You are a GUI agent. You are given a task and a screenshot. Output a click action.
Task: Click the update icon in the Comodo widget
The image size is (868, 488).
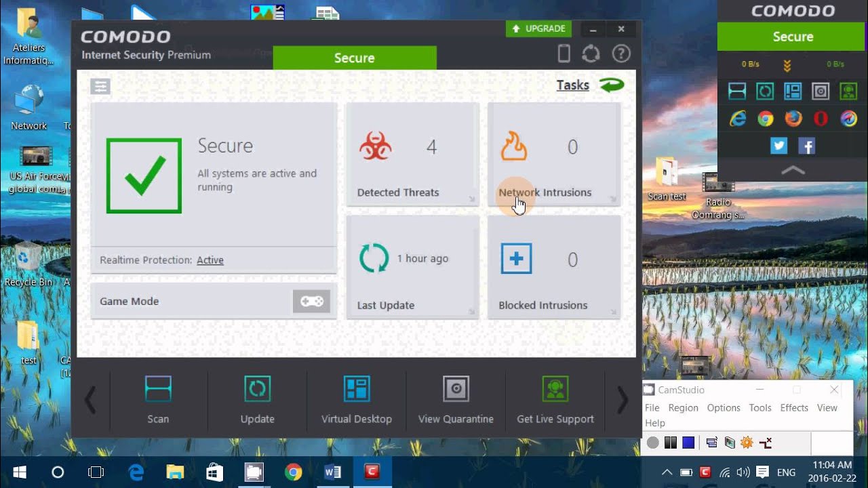[x=765, y=91]
